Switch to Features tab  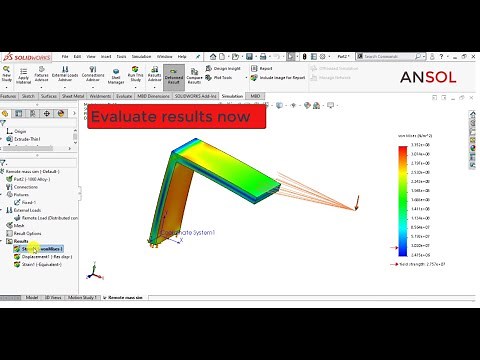[x=8, y=96]
